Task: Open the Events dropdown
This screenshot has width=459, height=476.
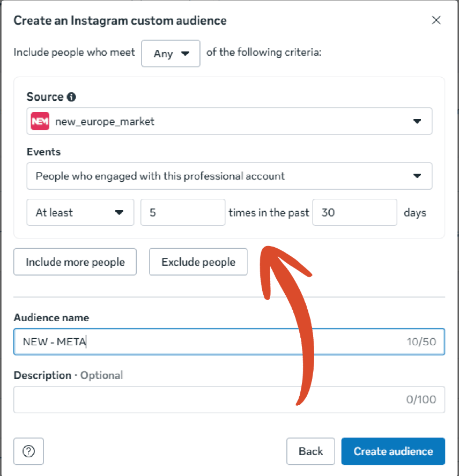Action: click(x=230, y=176)
